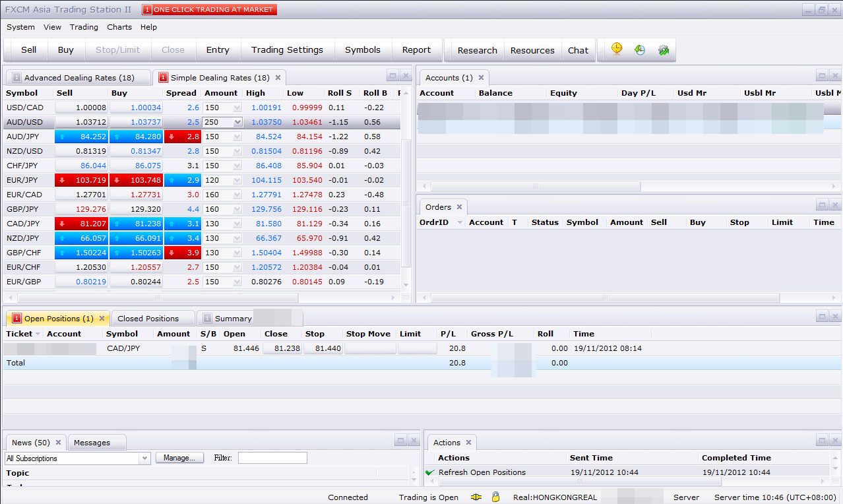
Task: Open the Trading menu
Action: click(84, 27)
